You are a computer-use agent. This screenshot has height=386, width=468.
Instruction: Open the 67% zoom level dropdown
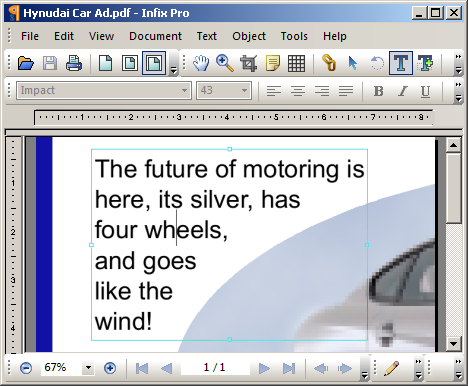pyautogui.click(x=88, y=368)
